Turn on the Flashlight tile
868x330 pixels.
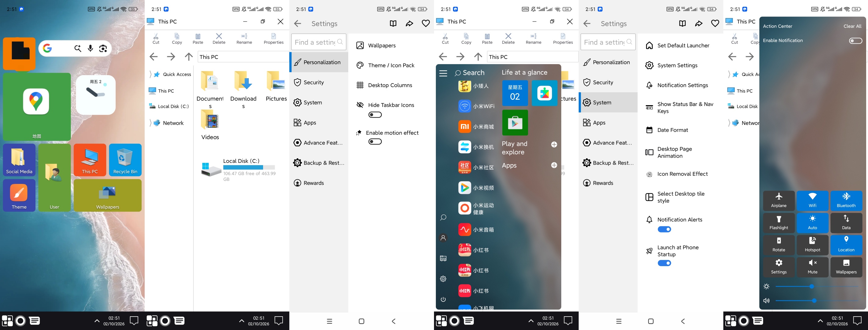[779, 223]
